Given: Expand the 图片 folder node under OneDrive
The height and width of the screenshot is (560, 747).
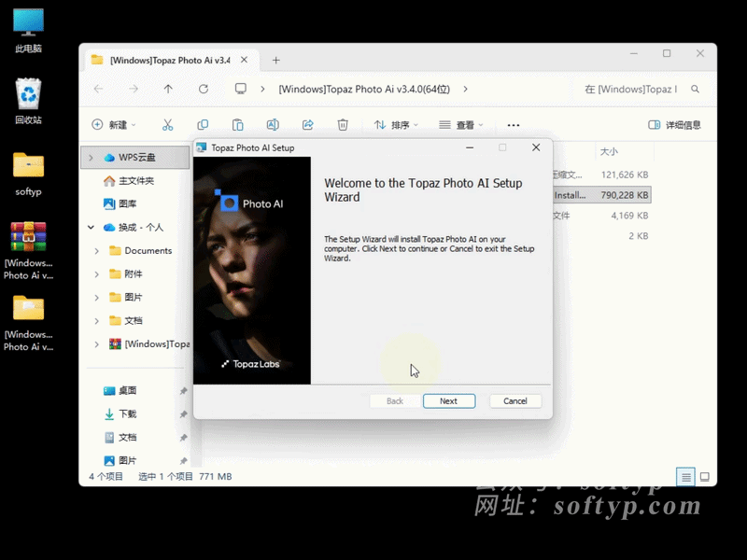Looking at the screenshot, I should (97, 297).
